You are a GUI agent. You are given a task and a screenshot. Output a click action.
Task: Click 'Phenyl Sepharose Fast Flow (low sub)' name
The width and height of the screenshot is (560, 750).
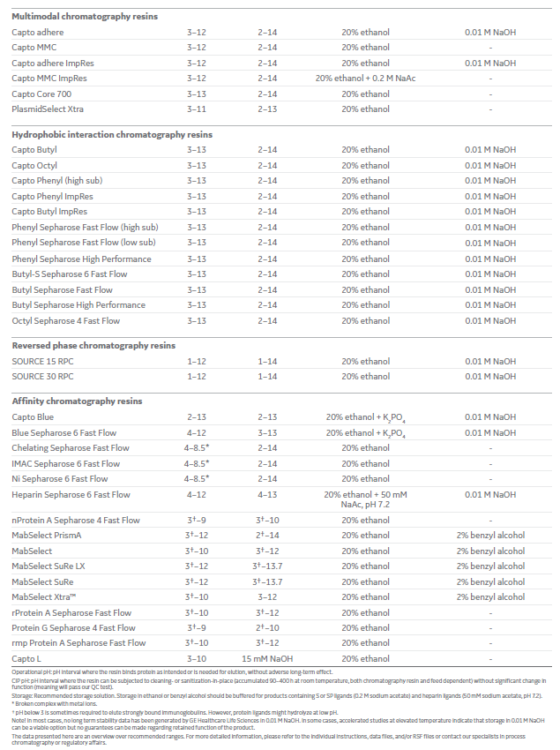click(84, 242)
